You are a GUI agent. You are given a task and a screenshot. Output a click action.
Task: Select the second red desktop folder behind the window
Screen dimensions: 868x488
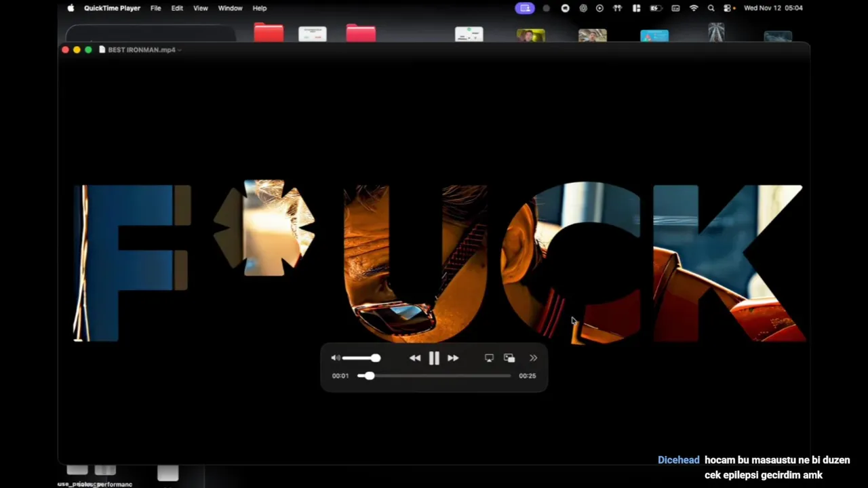[x=361, y=33]
